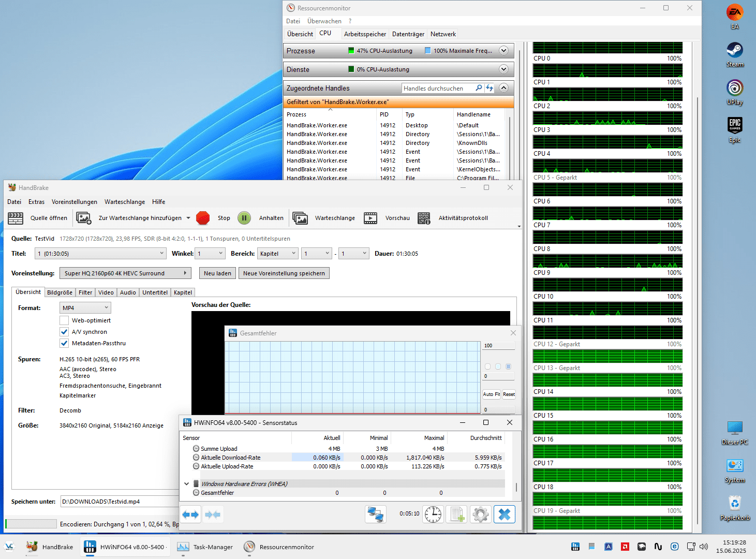
Task: Click magnifier search icon in Handles box
Action: pos(479,88)
